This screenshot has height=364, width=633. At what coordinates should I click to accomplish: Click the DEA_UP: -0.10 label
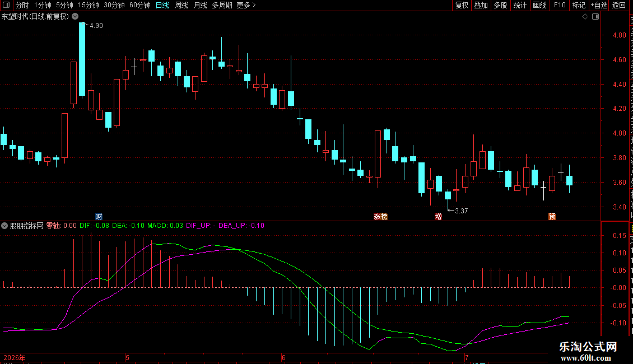click(x=241, y=226)
